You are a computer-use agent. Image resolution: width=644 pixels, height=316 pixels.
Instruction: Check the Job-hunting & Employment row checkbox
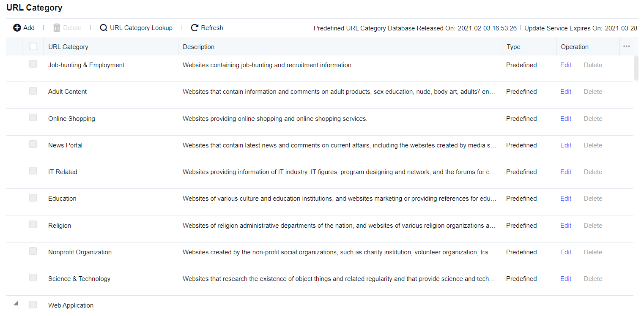click(33, 64)
